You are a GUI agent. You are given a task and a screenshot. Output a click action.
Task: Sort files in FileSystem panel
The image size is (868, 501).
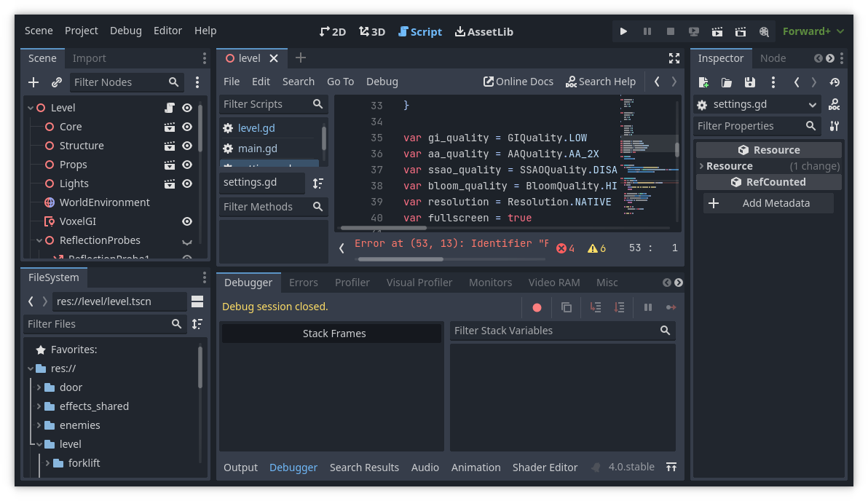(197, 324)
